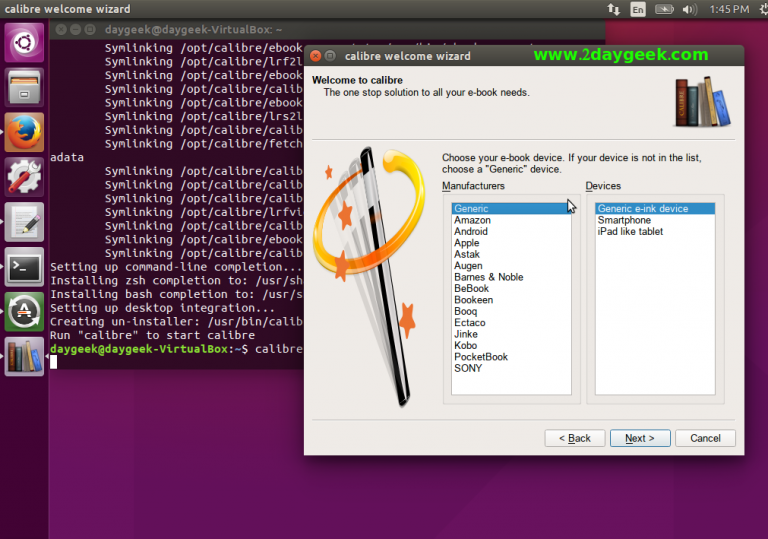Select Amazon manufacturer
The width and height of the screenshot is (768, 539).
coord(511,220)
